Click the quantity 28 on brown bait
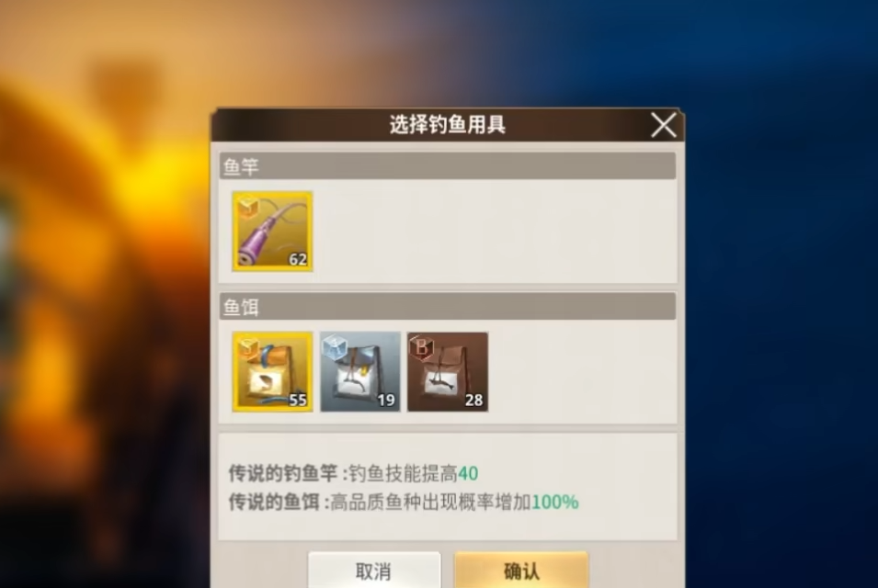This screenshot has height=588, width=878. (473, 400)
